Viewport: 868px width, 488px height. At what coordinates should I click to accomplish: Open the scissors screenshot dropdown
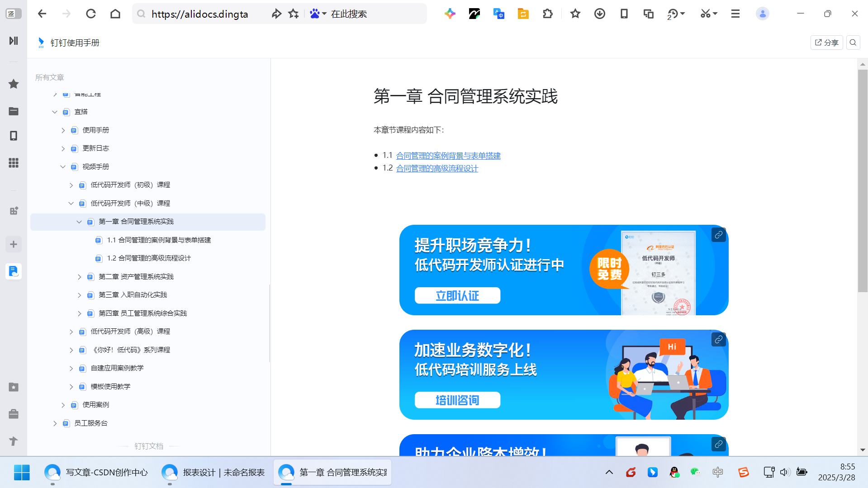(x=709, y=14)
